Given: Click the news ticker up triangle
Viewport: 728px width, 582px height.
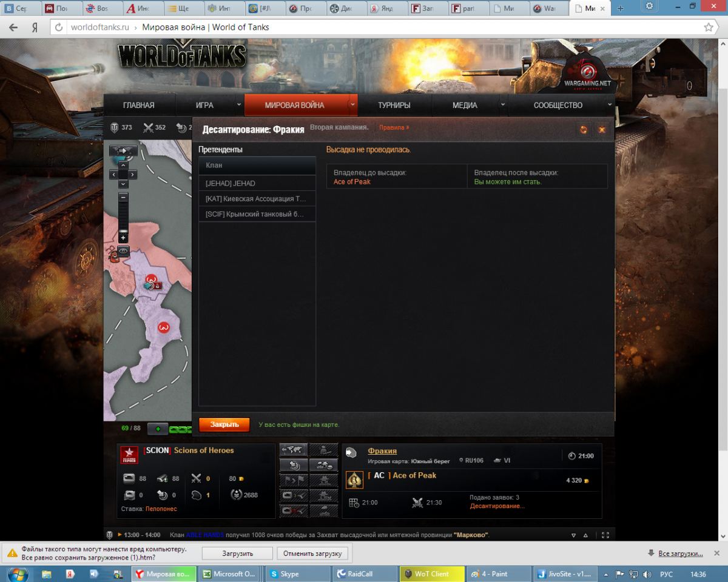Looking at the screenshot, I should (x=585, y=535).
